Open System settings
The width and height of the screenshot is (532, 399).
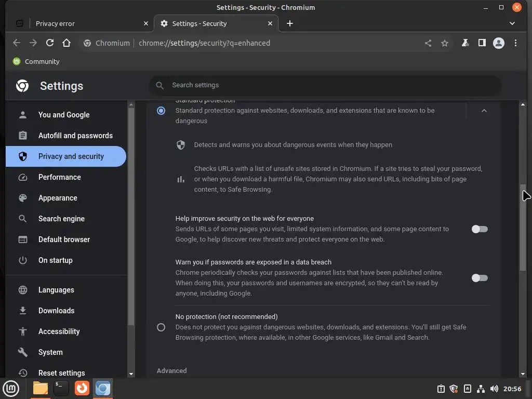pos(66,352)
